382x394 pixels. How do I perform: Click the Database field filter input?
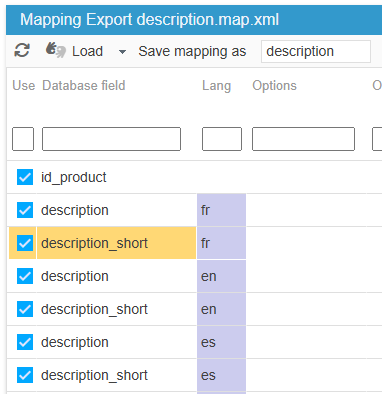111,139
